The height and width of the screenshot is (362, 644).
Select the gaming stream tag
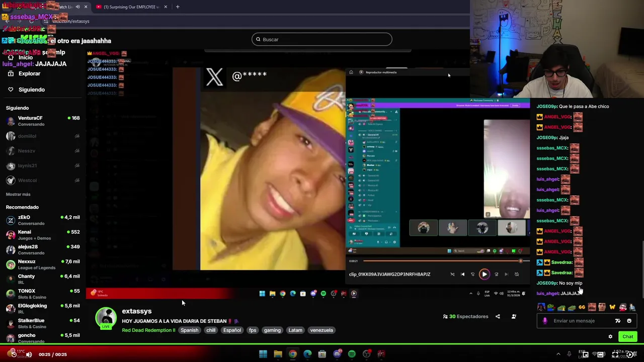tap(272, 330)
